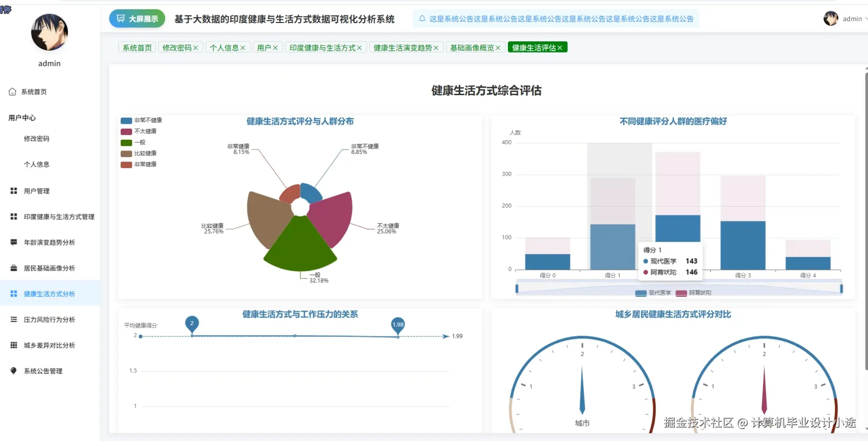Open 修改密码 from the sidebar
This screenshot has height=441, width=868.
click(x=37, y=138)
